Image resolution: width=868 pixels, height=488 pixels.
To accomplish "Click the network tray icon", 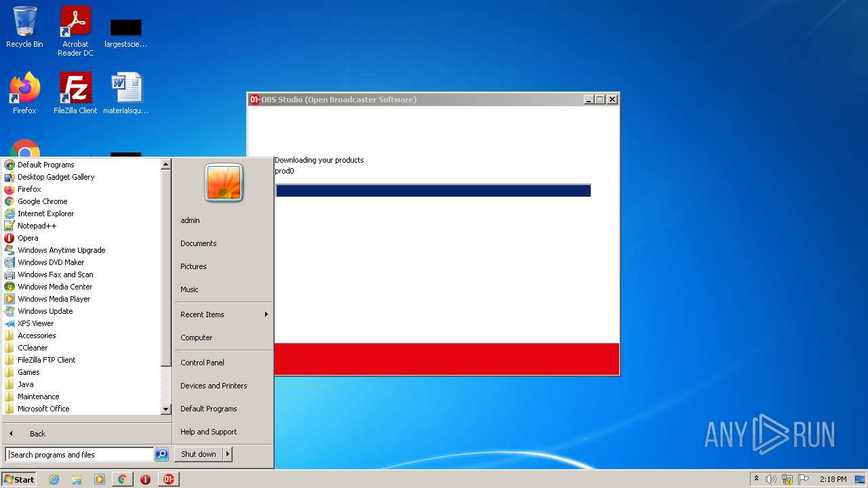I will click(787, 479).
